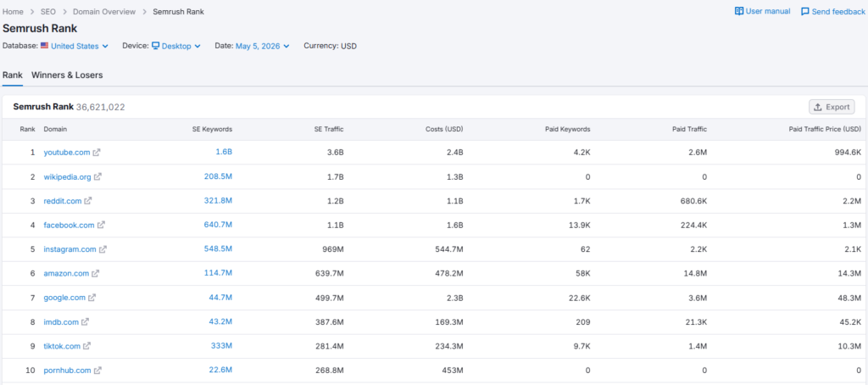
Task: Open the wikipedia.org domain link
Action: pyautogui.click(x=68, y=176)
